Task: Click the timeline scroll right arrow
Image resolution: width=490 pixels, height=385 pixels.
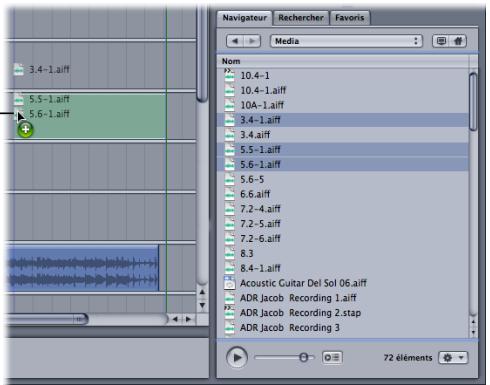Action: click(188, 319)
